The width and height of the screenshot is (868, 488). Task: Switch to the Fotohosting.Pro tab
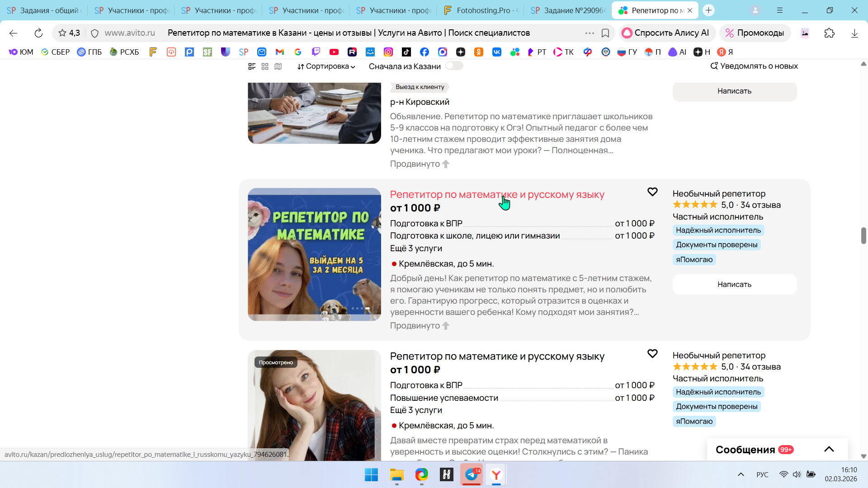tap(481, 10)
